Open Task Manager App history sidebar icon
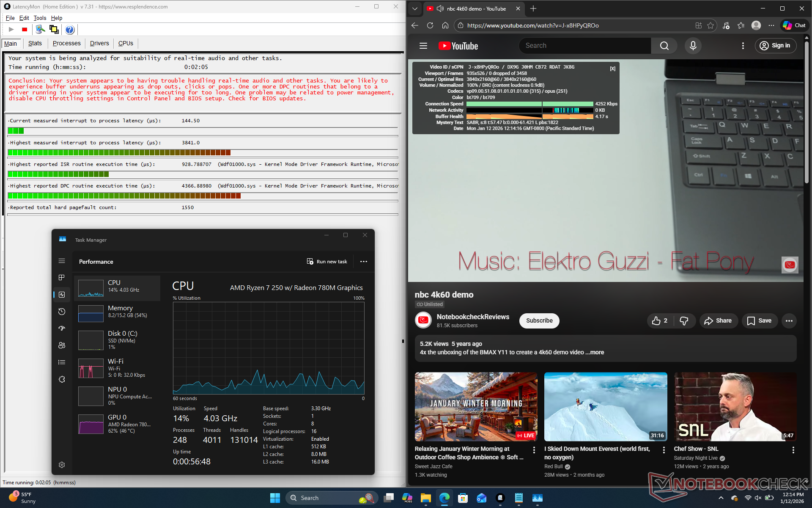Viewport: 812px width, 508px height. click(x=62, y=312)
